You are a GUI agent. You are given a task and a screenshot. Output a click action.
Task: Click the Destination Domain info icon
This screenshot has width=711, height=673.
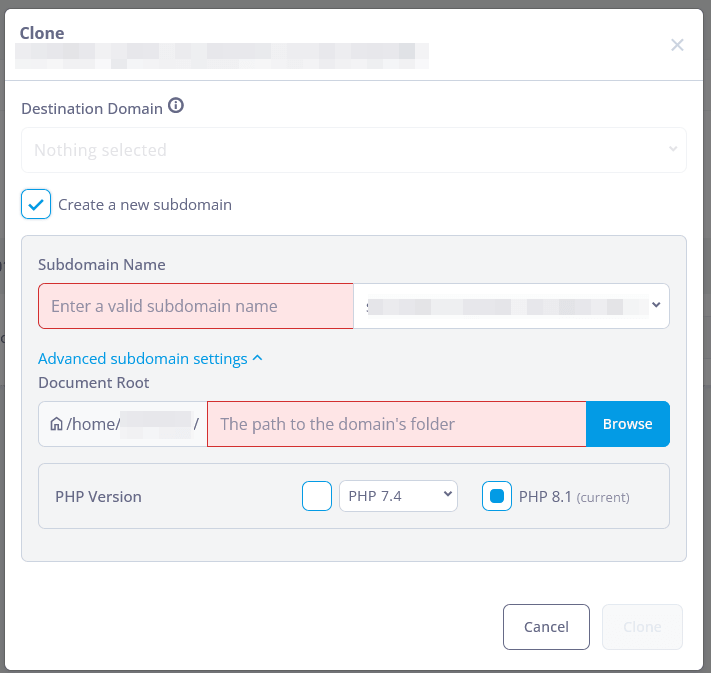point(176,106)
